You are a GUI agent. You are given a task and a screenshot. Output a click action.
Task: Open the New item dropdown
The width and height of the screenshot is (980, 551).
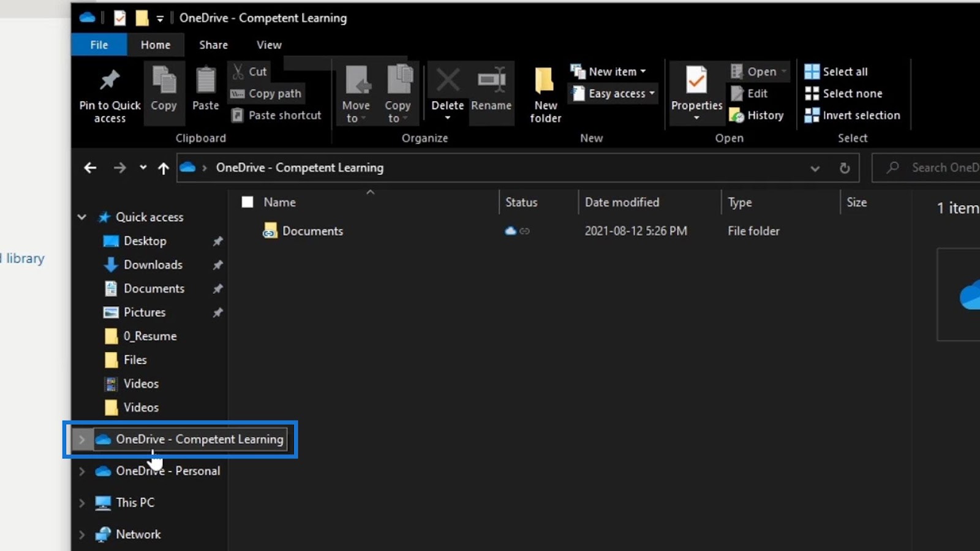(608, 72)
